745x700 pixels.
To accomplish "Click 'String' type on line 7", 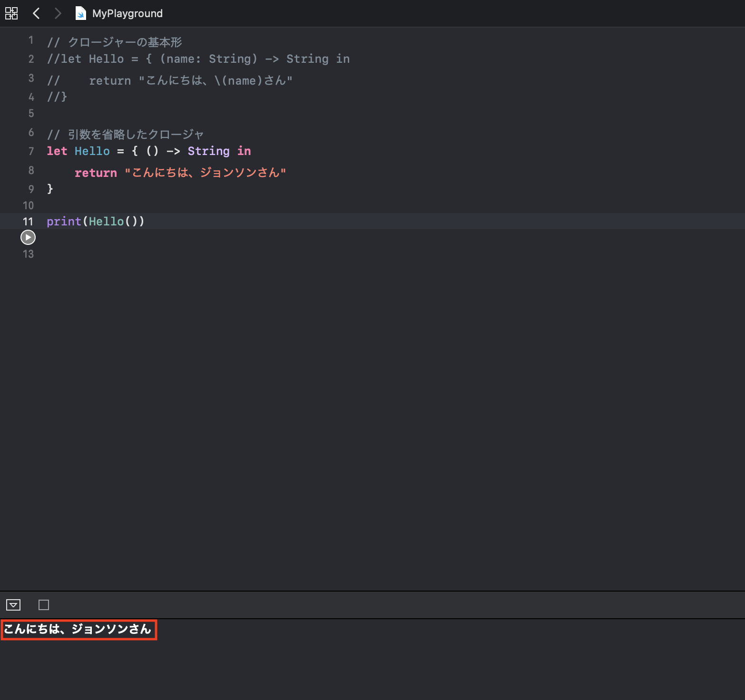I will point(208,151).
